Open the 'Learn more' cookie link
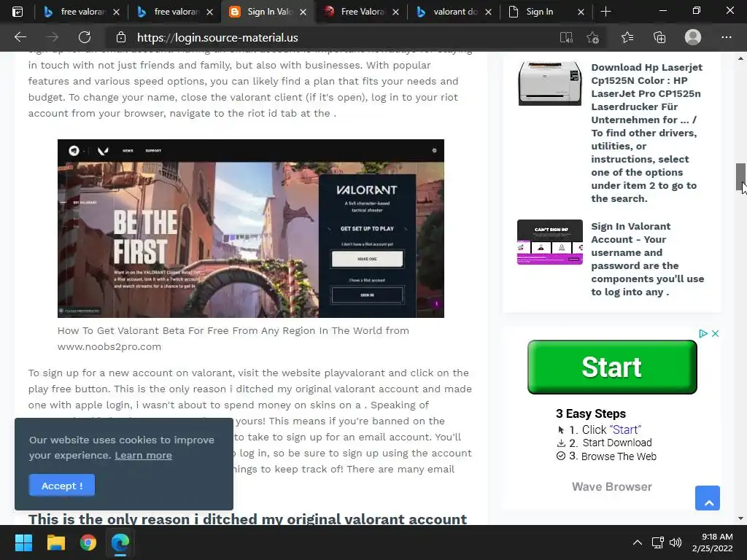Image resolution: width=747 pixels, height=560 pixels. 143,455
